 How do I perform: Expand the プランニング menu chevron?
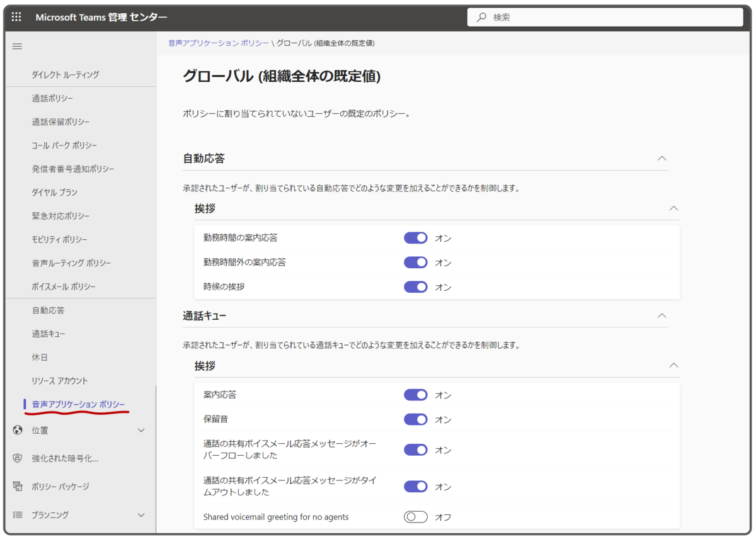click(x=141, y=515)
